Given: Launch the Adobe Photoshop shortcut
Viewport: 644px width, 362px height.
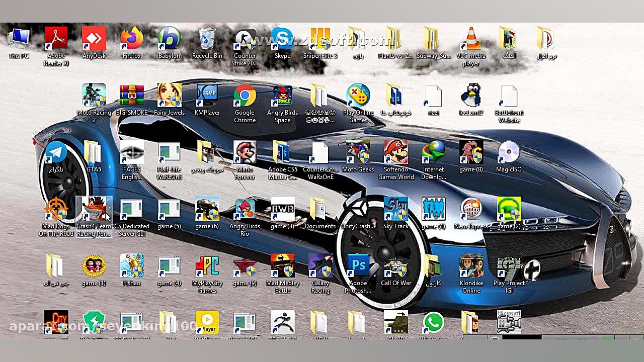Looking at the screenshot, I should (x=358, y=274).
